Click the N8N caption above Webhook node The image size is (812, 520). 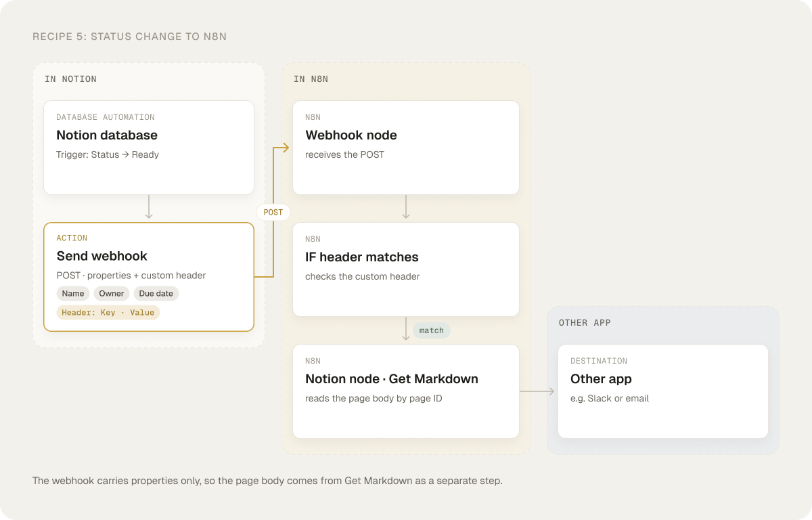point(313,117)
